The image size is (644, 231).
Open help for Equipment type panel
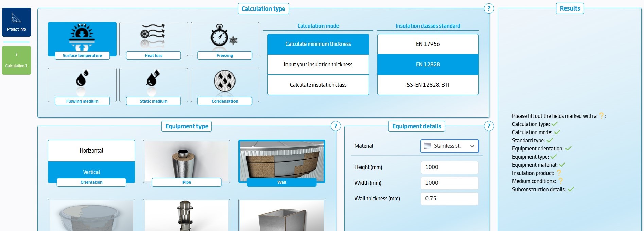(335, 126)
